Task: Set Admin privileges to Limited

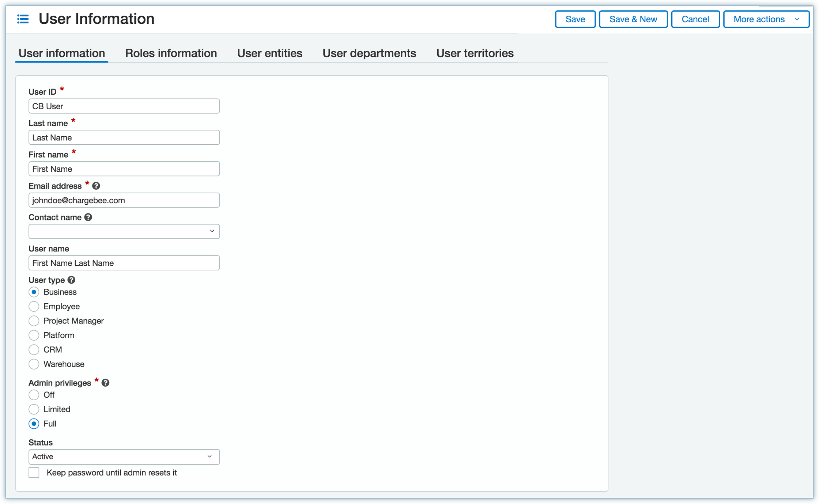Action: [x=34, y=409]
